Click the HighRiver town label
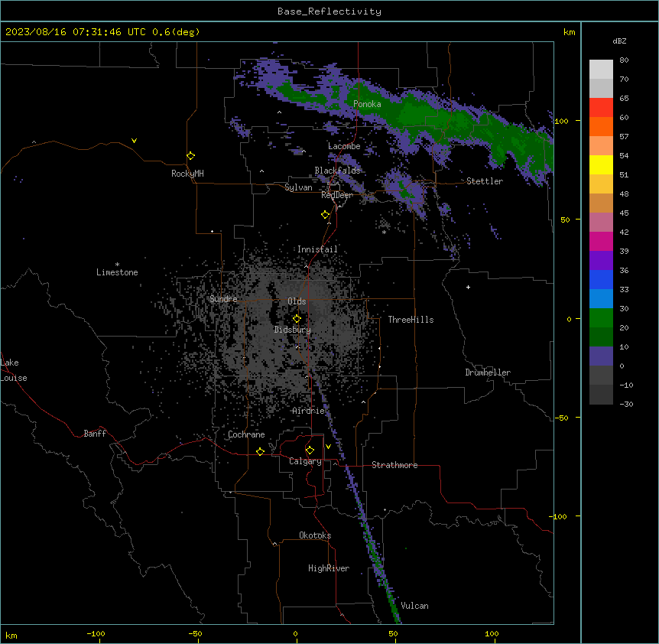Screen dimensions: 659x644 (x=329, y=568)
